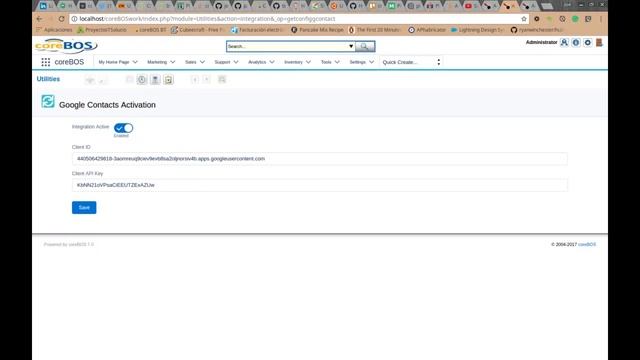Click the Google Contacts sync icon

click(48, 101)
